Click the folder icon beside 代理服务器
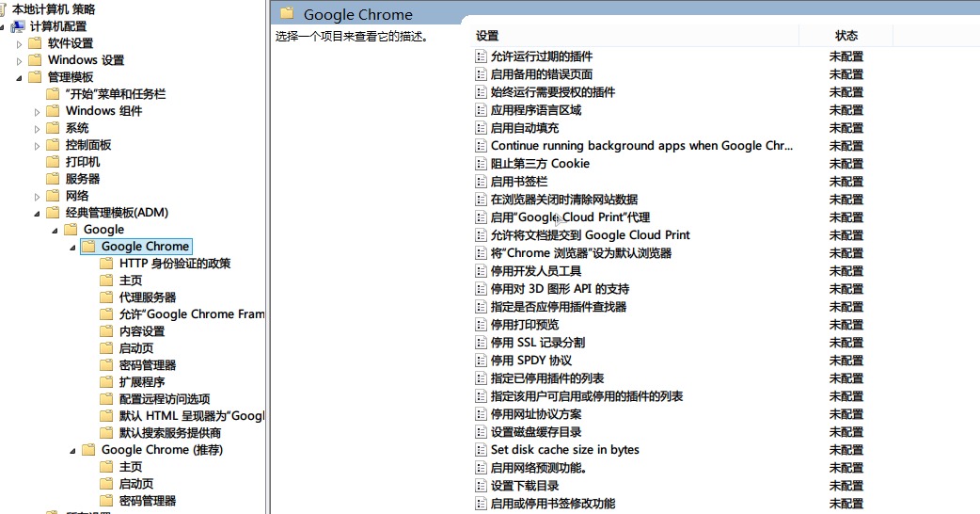Screen dimensions: 980x514 click(x=107, y=297)
